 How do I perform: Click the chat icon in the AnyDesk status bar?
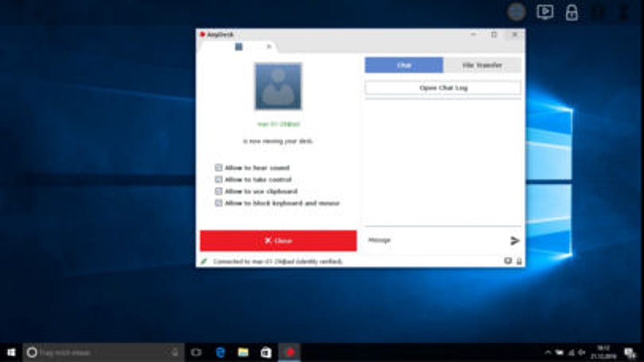(x=508, y=261)
